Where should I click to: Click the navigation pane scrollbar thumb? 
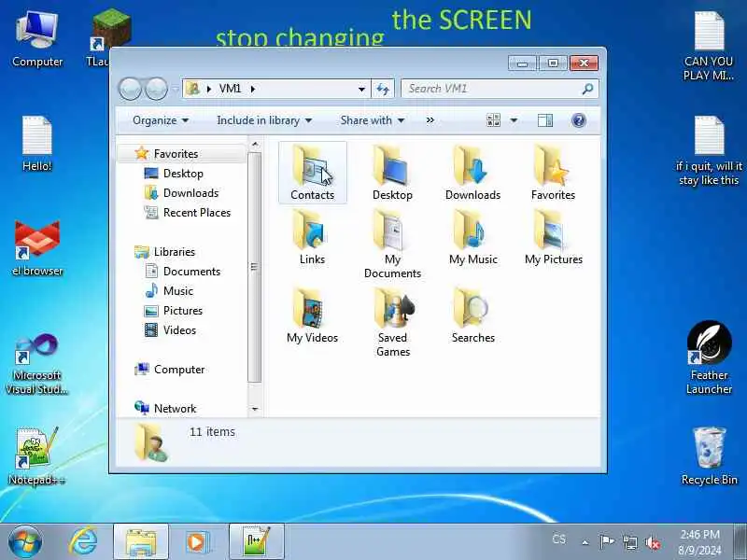pos(254,267)
